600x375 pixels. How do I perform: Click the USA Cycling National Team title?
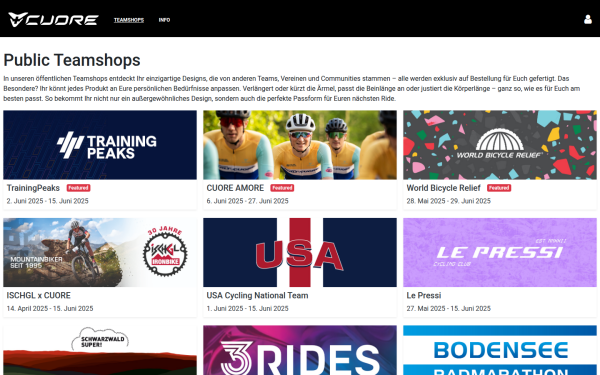(x=257, y=295)
